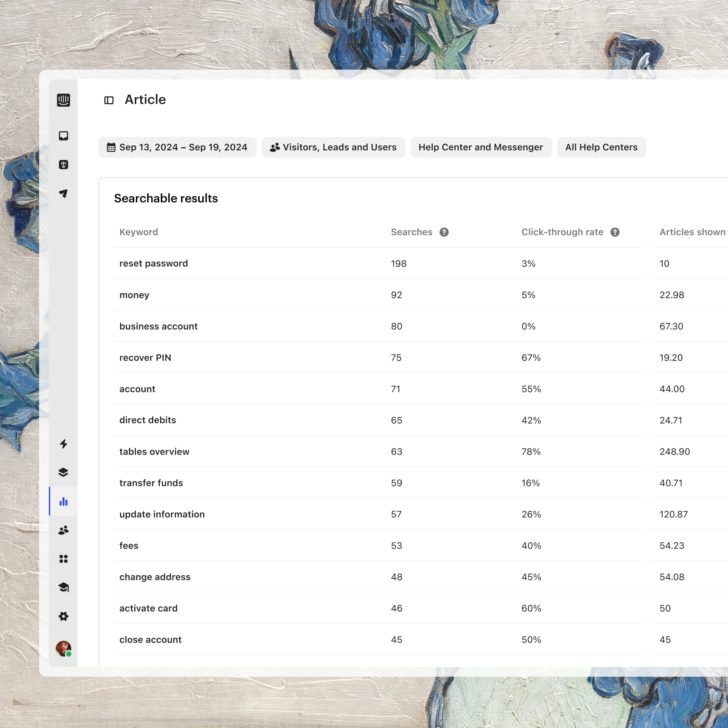Click the Searches column help tooltip
728x728 pixels.
click(444, 232)
